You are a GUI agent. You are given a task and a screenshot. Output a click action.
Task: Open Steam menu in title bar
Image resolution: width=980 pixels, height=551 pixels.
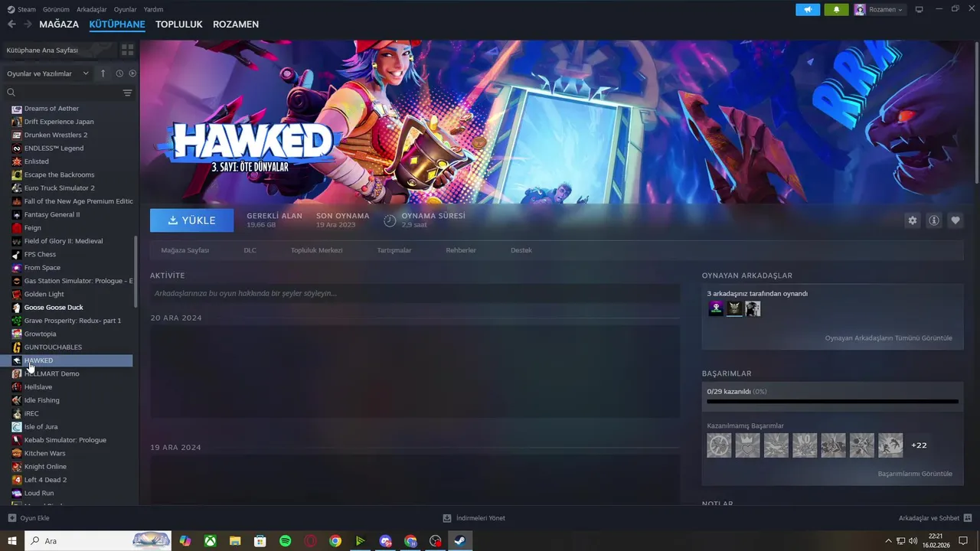[21, 9]
